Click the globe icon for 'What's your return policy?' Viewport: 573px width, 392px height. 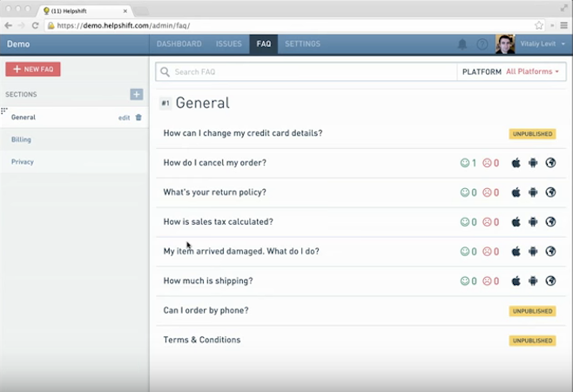pos(550,193)
